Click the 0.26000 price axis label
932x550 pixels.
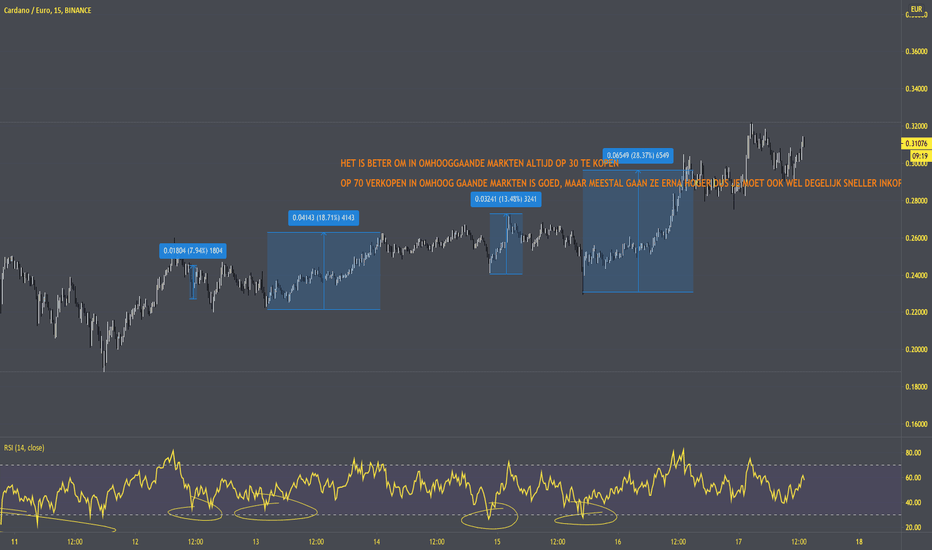916,238
